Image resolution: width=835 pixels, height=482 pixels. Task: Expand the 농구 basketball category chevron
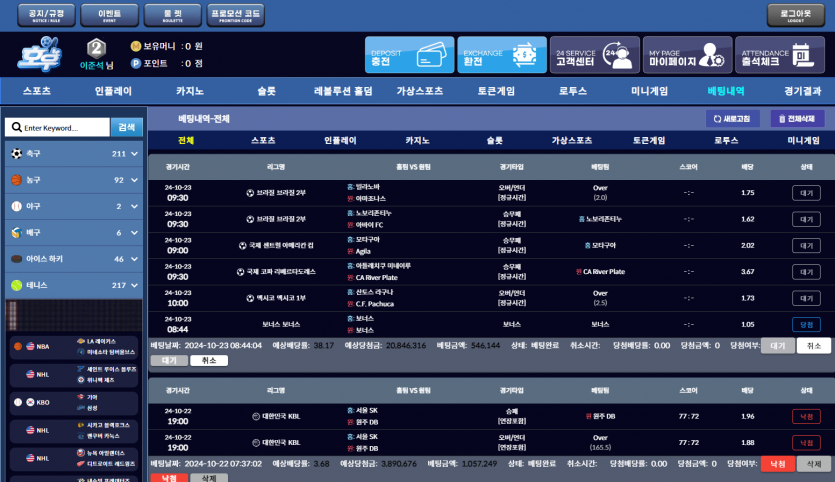click(134, 180)
